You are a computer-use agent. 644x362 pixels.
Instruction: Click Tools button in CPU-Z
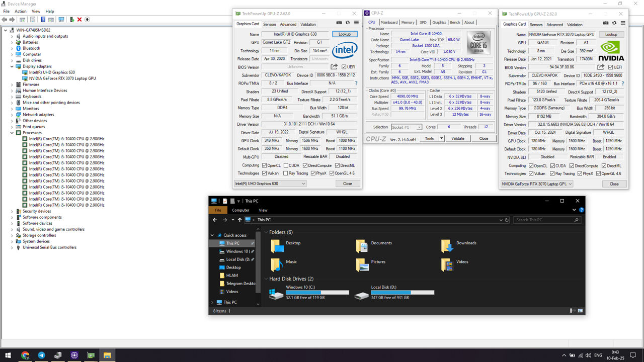coord(429,138)
